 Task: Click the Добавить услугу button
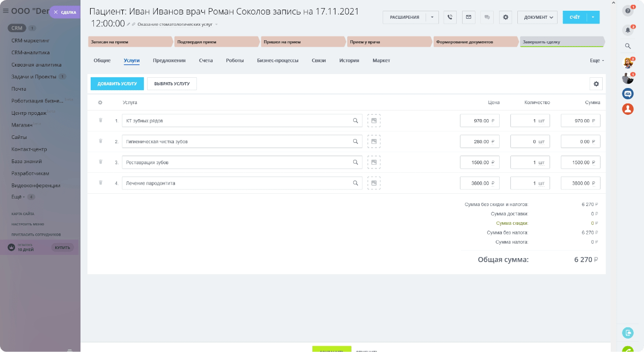[x=117, y=84]
